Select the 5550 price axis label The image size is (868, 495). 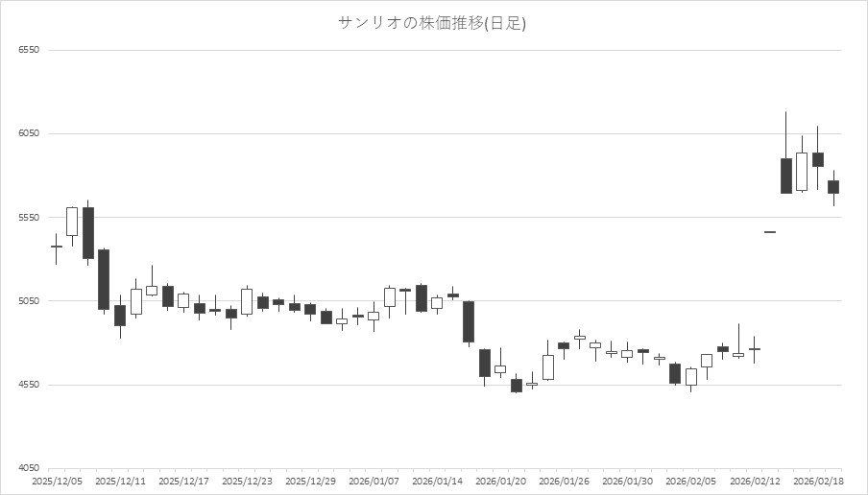click(28, 218)
